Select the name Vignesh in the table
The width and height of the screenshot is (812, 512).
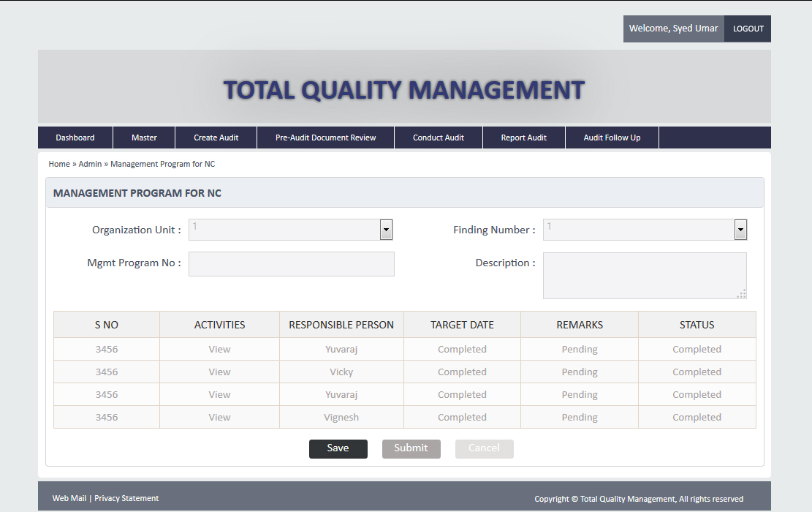341,417
